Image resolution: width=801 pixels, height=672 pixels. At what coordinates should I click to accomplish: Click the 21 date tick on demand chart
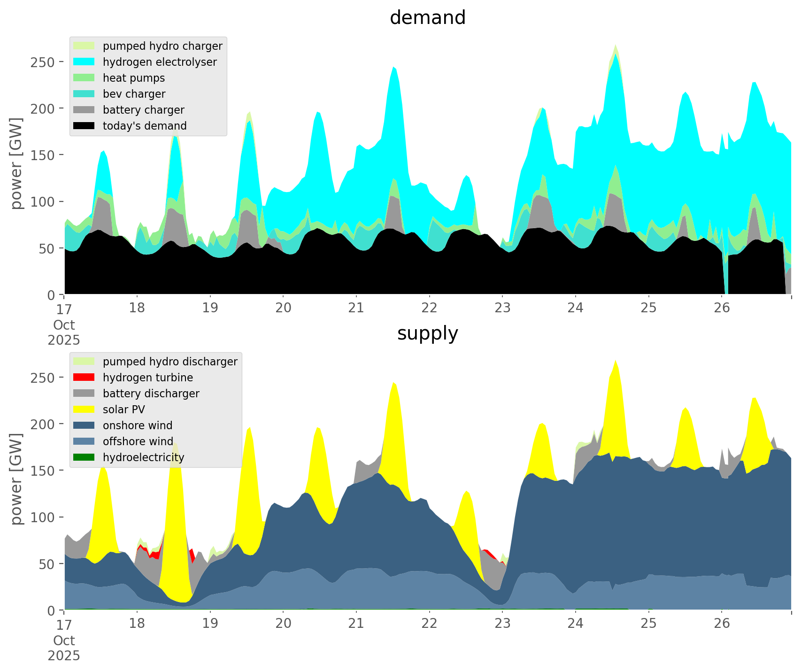356,308
